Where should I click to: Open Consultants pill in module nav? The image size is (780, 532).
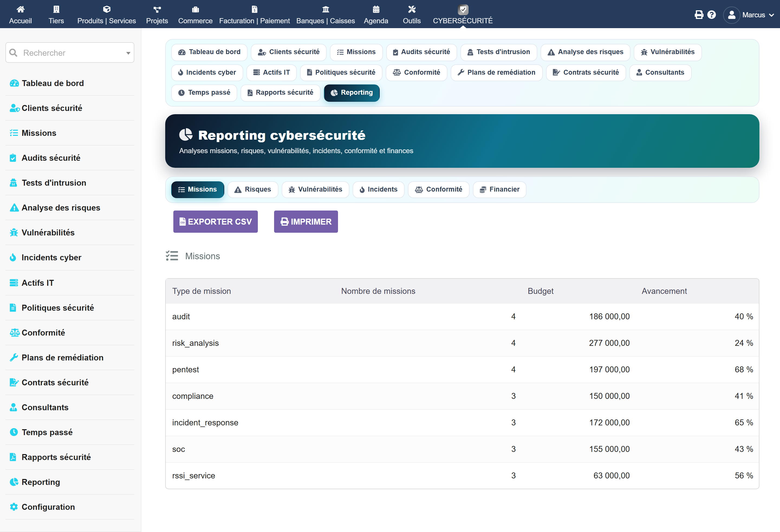660,73
